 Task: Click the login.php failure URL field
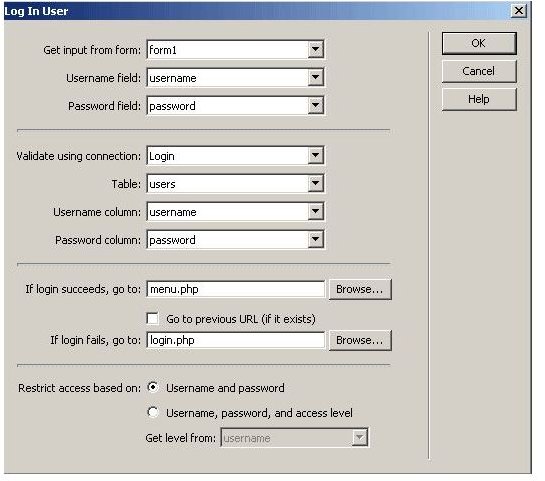(236, 340)
